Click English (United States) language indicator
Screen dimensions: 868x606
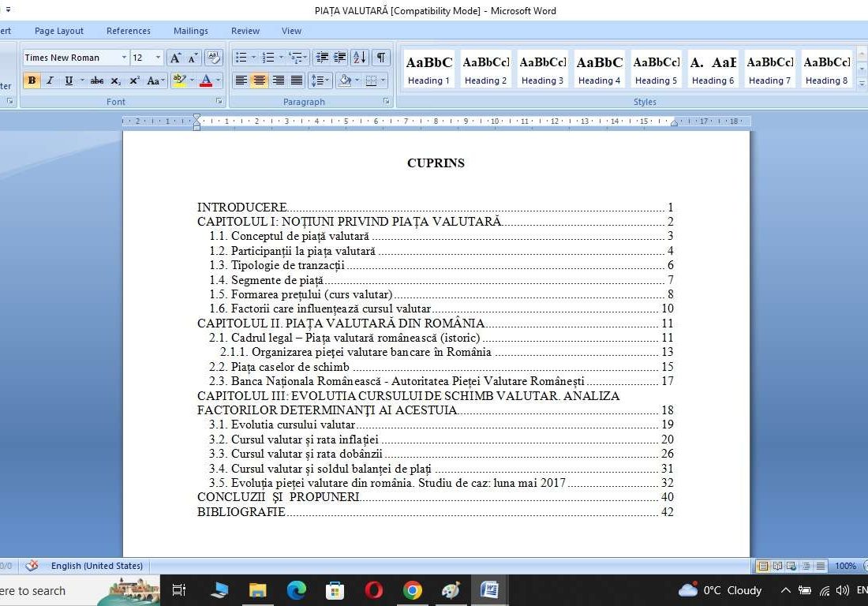(x=96, y=566)
